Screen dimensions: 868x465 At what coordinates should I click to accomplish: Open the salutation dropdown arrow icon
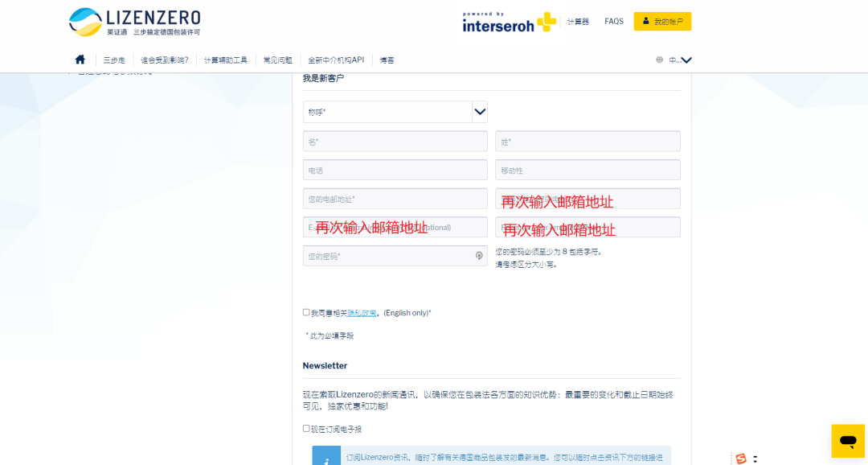pyautogui.click(x=480, y=112)
